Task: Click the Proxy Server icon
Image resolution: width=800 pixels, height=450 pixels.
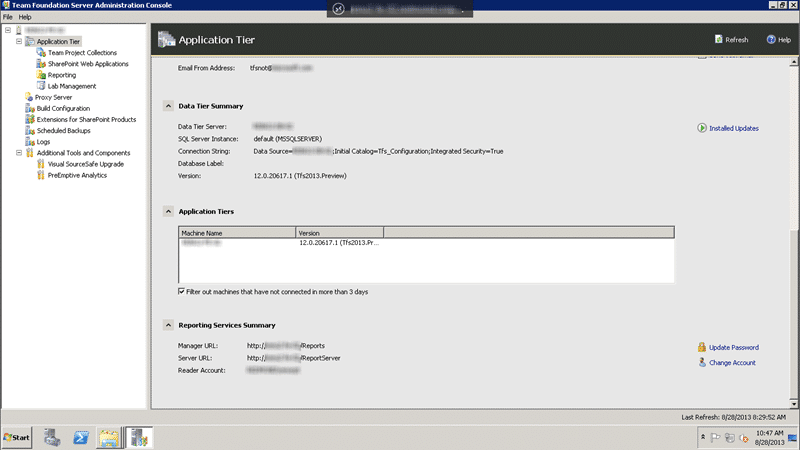Action: 29,97
